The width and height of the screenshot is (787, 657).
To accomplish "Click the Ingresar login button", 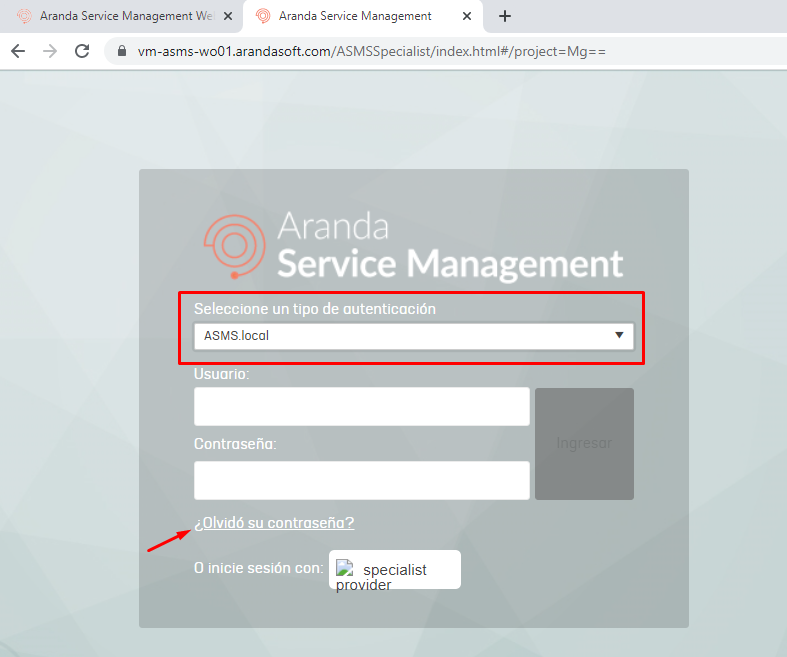I will 584,444.
